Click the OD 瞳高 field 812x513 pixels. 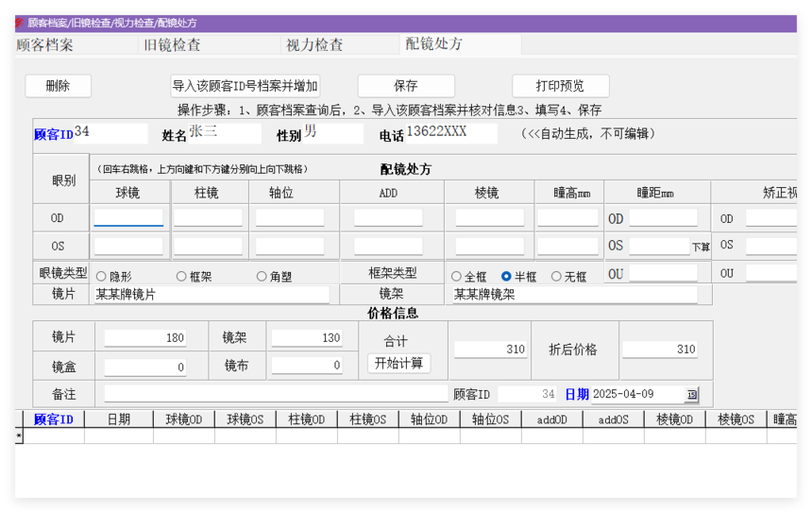(568, 217)
